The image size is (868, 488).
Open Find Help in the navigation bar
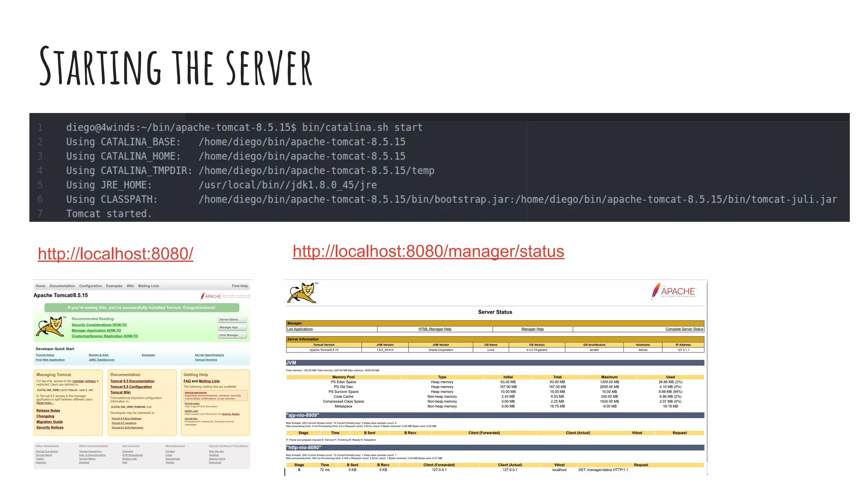[x=240, y=286]
